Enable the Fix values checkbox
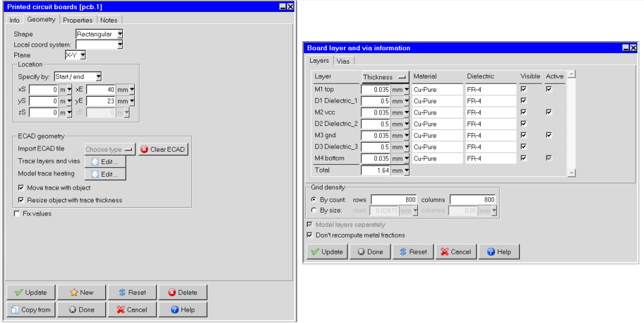 tap(17, 214)
